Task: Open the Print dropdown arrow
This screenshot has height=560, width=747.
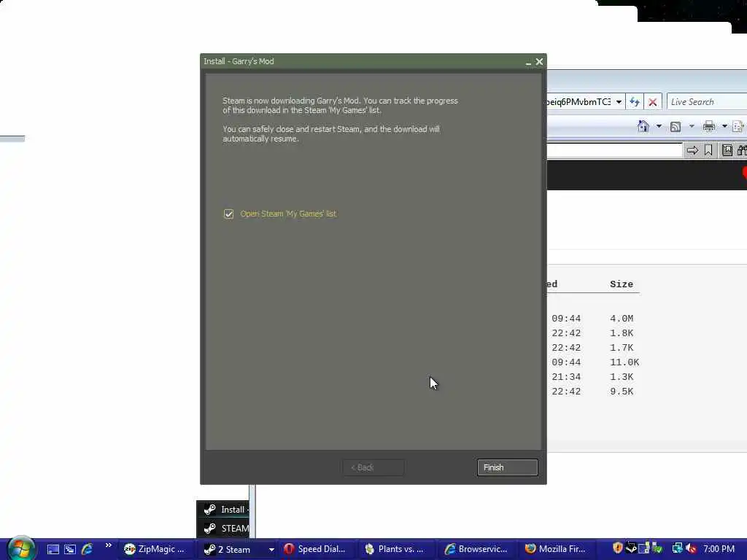Action: point(724,126)
